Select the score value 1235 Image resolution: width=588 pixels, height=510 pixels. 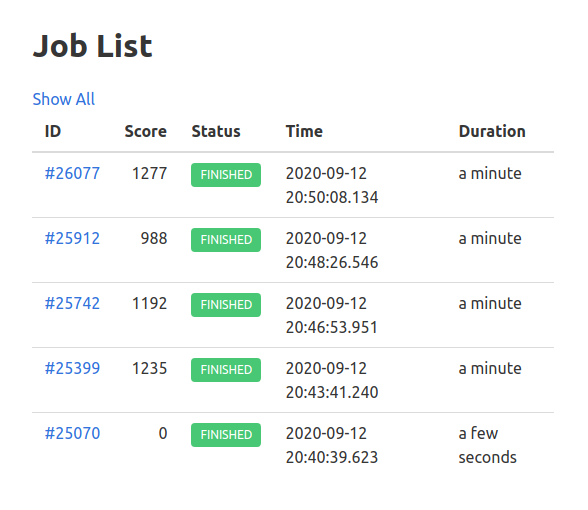(x=150, y=369)
